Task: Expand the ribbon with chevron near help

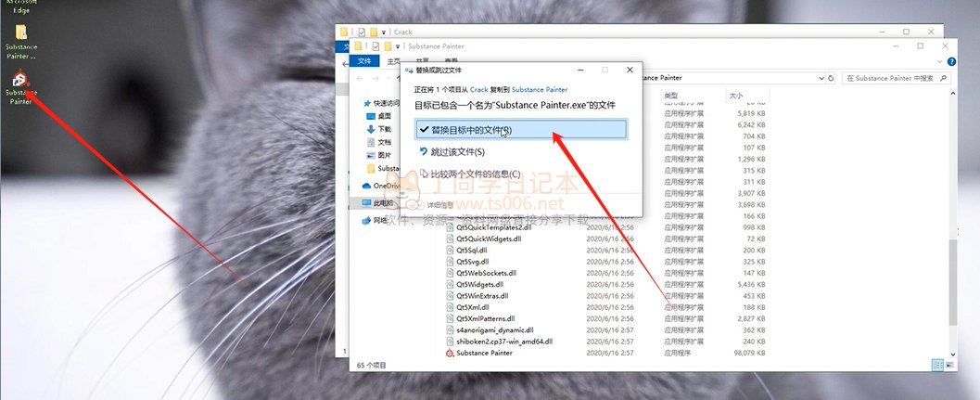Action: (x=941, y=61)
